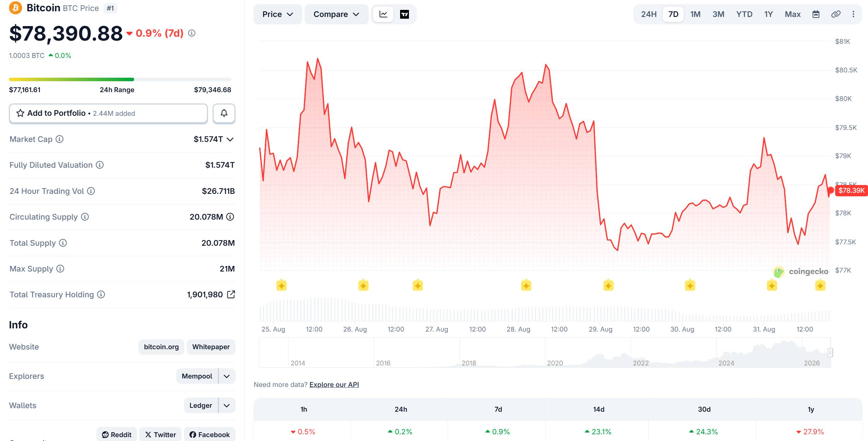Image resolution: width=868 pixels, height=441 pixels.
Task: Click the price alert bell icon
Action: tap(224, 113)
